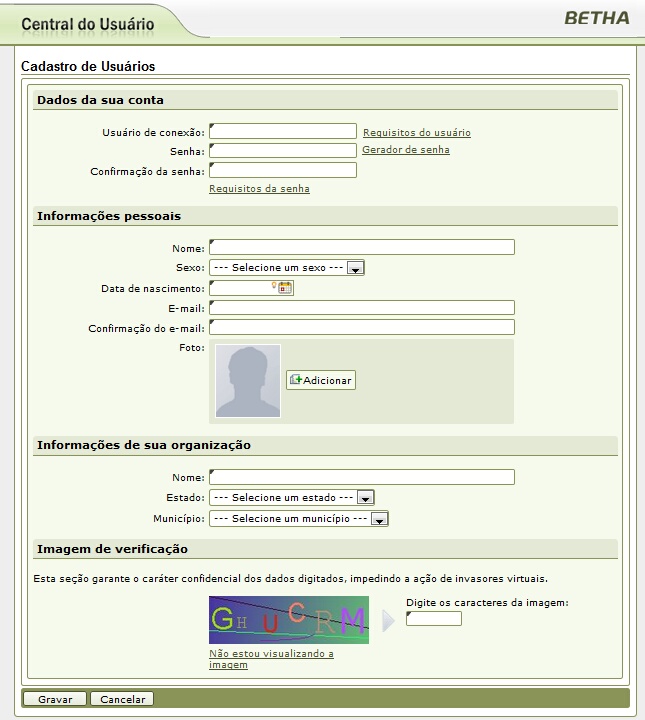Focus the captcha characters input field

coord(434,619)
